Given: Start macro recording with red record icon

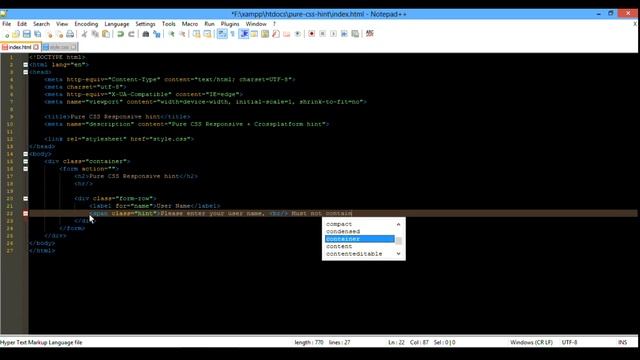Looking at the screenshot, I should pos(311,34).
